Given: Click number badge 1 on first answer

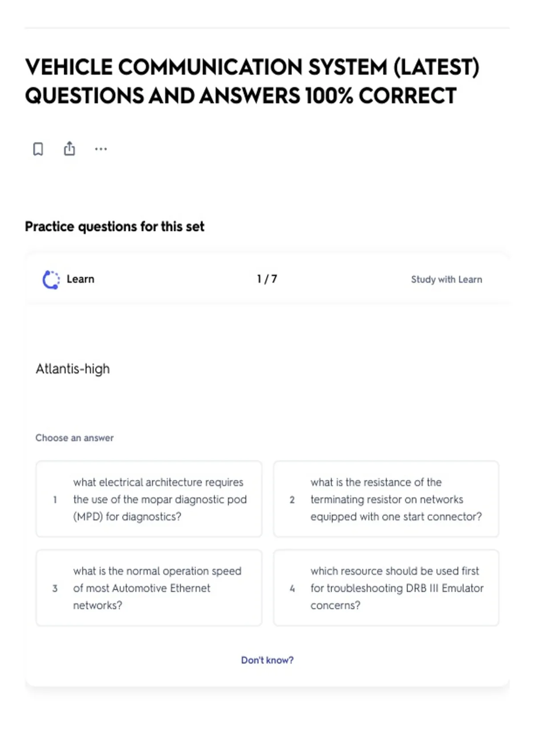Looking at the screenshot, I should (55, 499).
